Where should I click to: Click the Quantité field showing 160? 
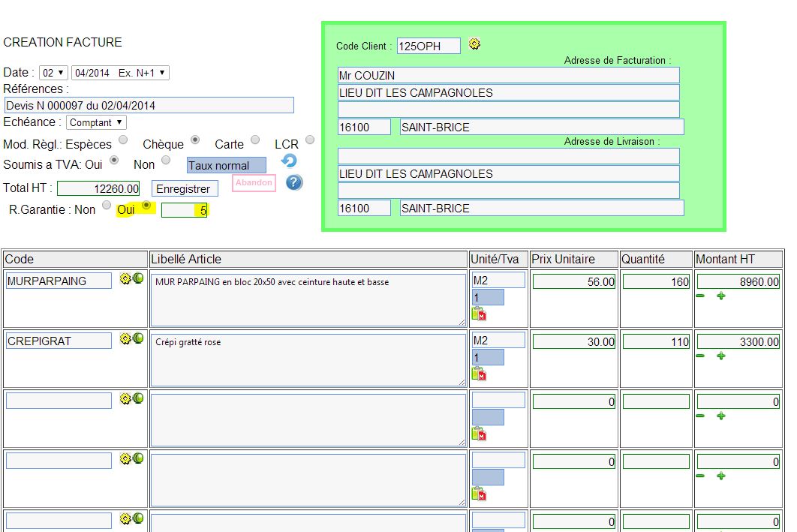click(656, 282)
